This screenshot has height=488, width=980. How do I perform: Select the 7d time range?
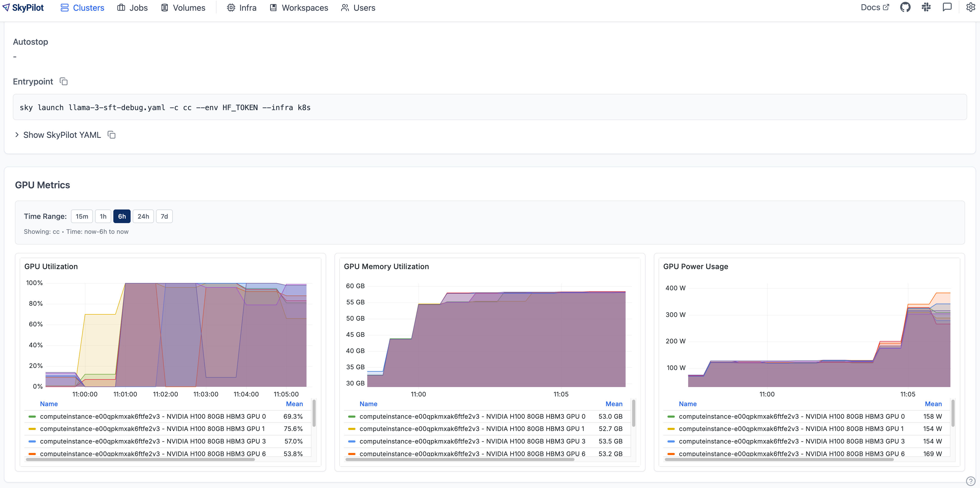coord(164,216)
